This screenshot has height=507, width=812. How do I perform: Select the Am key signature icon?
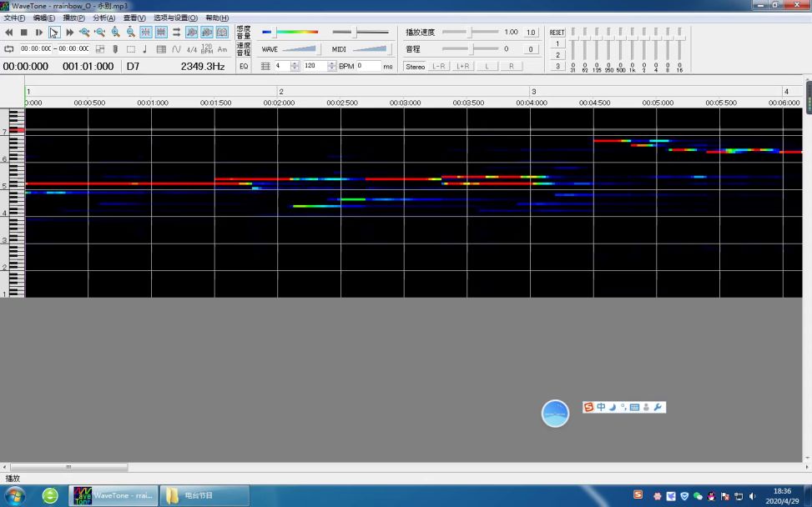click(x=222, y=49)
